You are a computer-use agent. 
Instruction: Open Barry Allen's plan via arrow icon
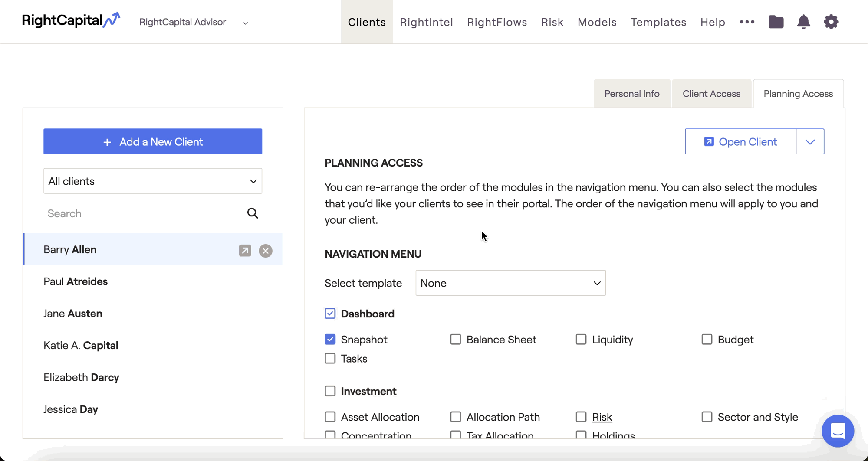[245, 250]
